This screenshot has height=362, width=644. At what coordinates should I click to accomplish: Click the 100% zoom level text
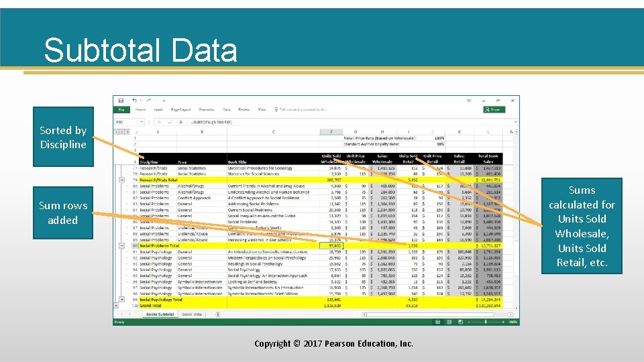point(513,322)
